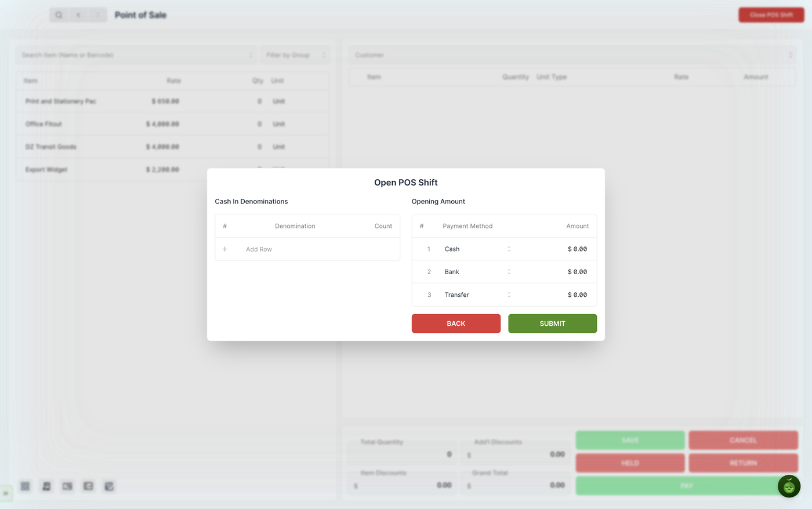Viewport: 812px width, 509px height.
Task: Click the Open POS Shift dialog title
Action: (406, 183)
